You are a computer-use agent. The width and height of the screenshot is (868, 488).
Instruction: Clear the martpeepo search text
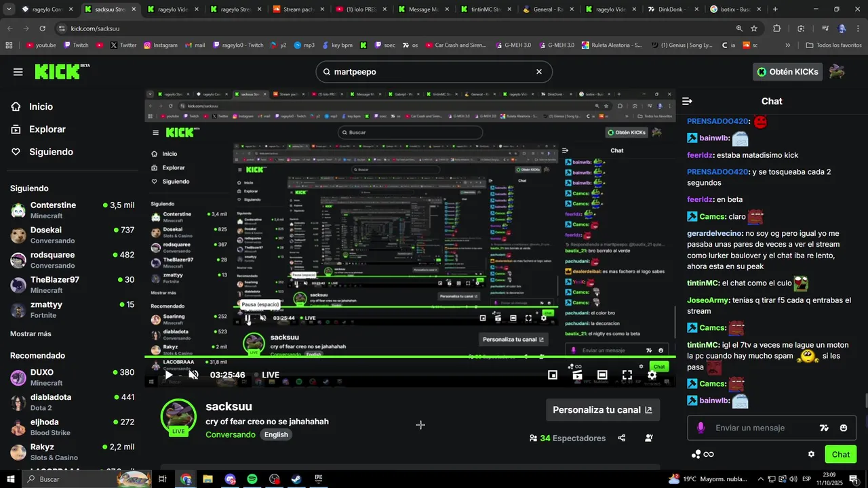(539, 72)
